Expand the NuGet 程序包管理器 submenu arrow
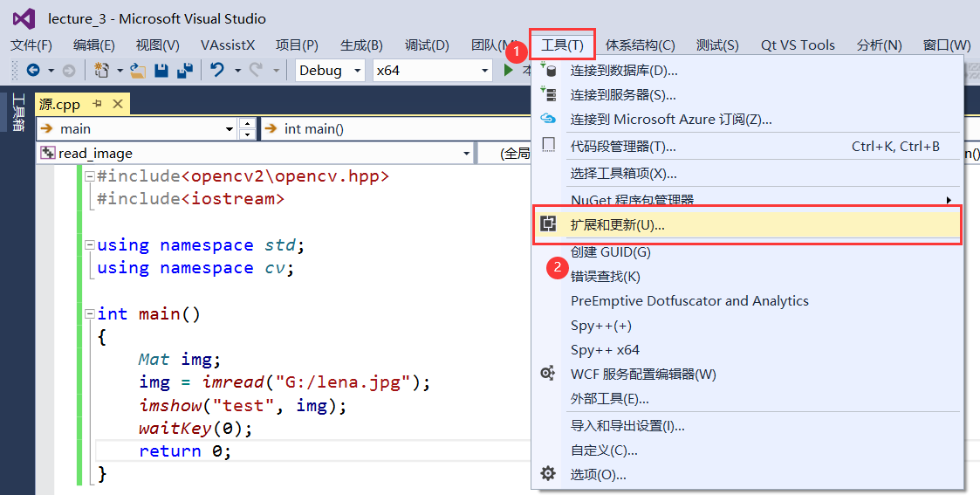Image resolution: width=980 pixels, height=495 pixels. pyautogui.click(x=948, y=200)
